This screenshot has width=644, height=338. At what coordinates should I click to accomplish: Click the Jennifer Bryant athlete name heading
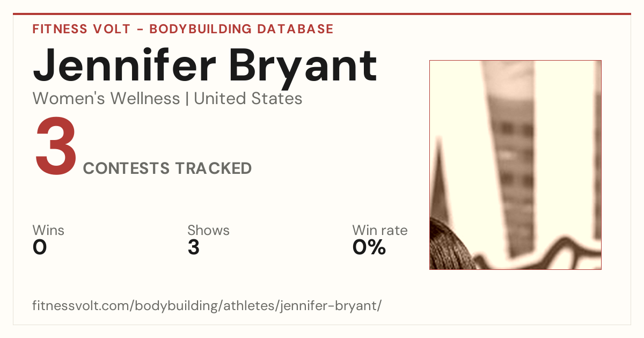204,64
